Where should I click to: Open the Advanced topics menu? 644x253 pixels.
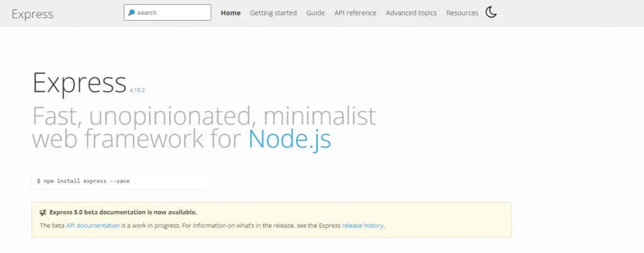tap(411, 13)
